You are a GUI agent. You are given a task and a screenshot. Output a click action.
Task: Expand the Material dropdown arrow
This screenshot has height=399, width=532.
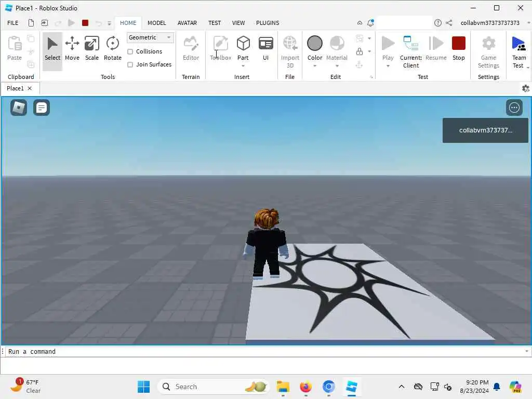click(337, 66)
